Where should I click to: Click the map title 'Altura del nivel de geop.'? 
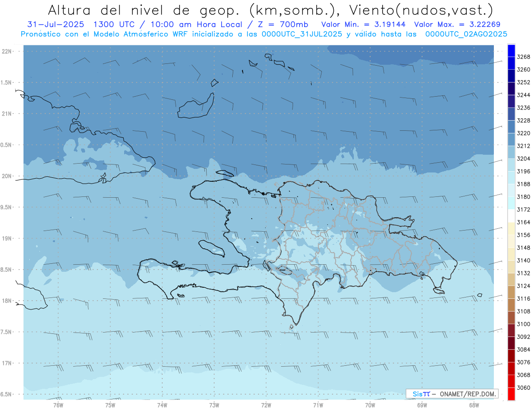(143, 10)
